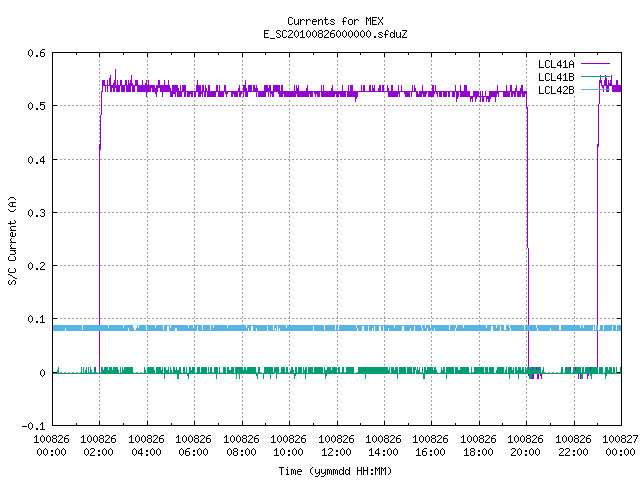Select the 0.6 y-axis tick value
The width and height of the screenshot is (640, 480).
point(36,53)
